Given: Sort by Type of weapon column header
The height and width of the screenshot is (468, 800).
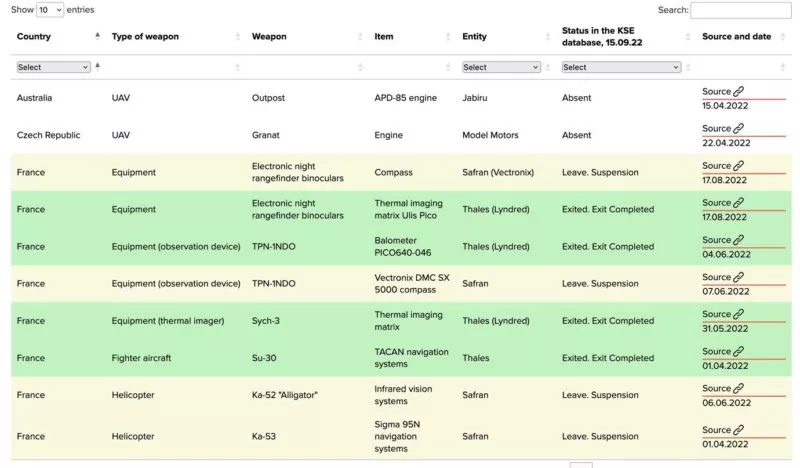Looking at the screenshot, I should coord(145,36).
